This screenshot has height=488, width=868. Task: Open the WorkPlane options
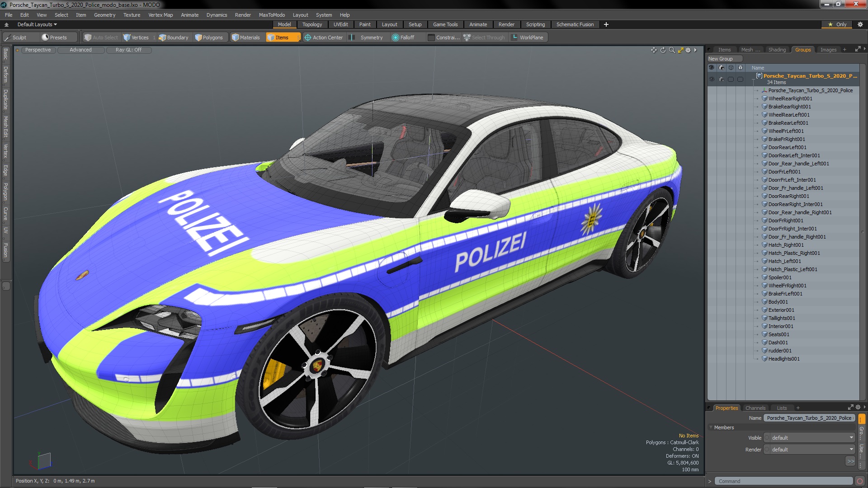tap(527, 38)
